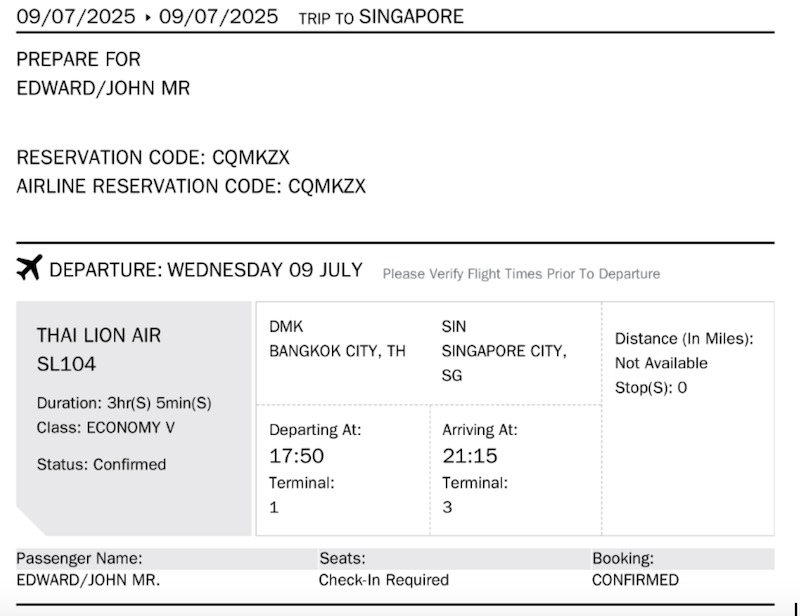
Task: Select the TRIP TO SINGAPORE heading
Action: 381,17
